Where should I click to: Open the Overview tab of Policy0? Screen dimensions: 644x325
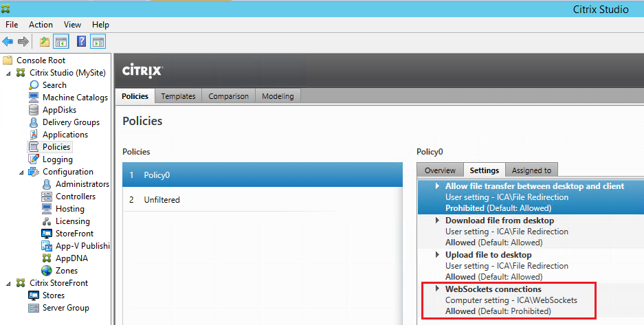click(440, 170)
